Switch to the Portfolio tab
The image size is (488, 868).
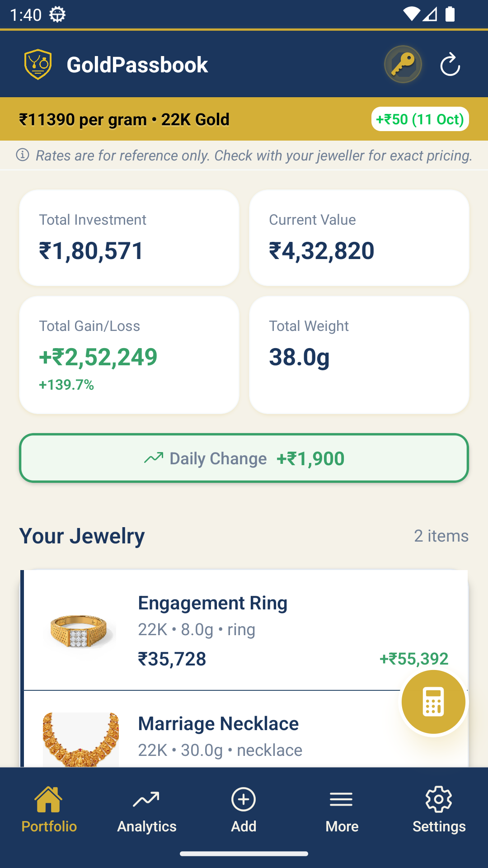point(49,810)
